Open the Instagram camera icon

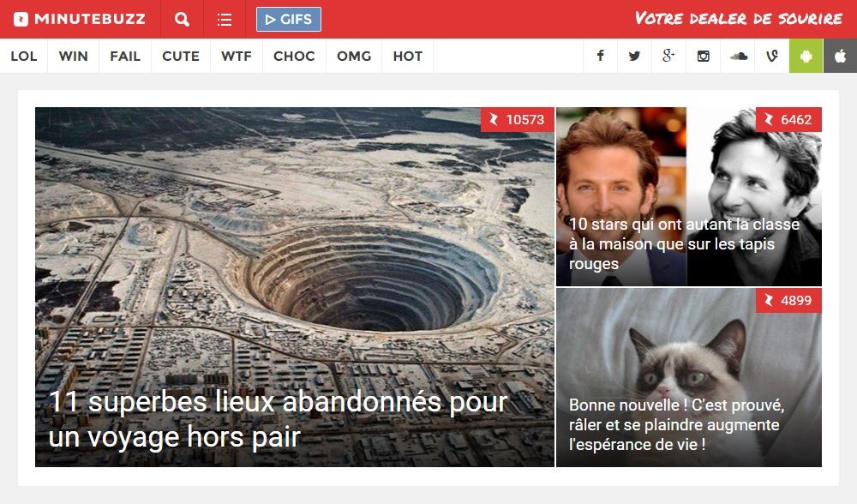pyautogui.click(x=703, y=56)
